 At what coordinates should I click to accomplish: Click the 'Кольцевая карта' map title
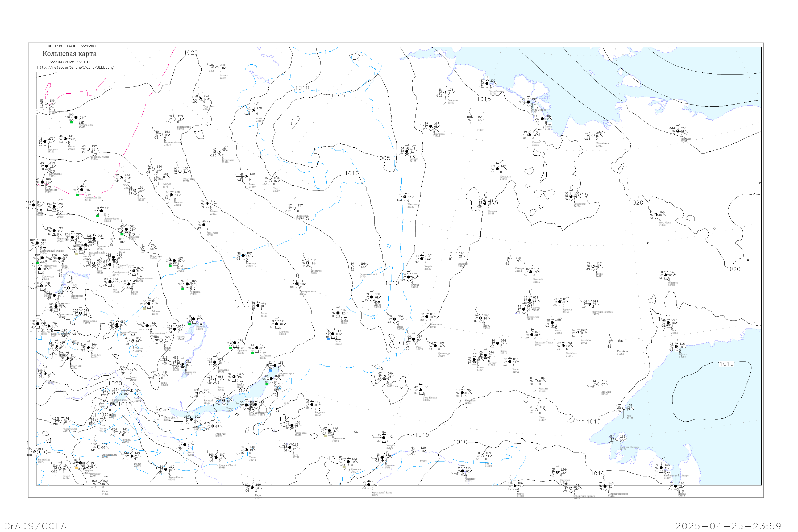69,54
